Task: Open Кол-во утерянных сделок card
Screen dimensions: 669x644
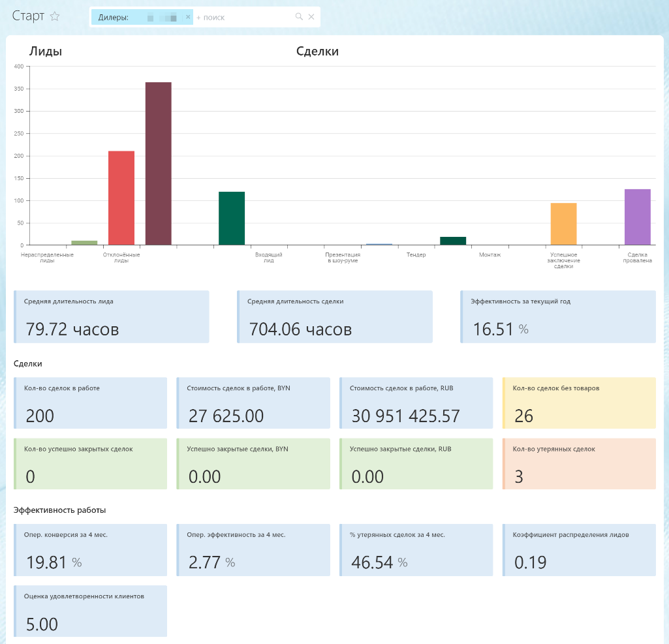Action: 580,464
